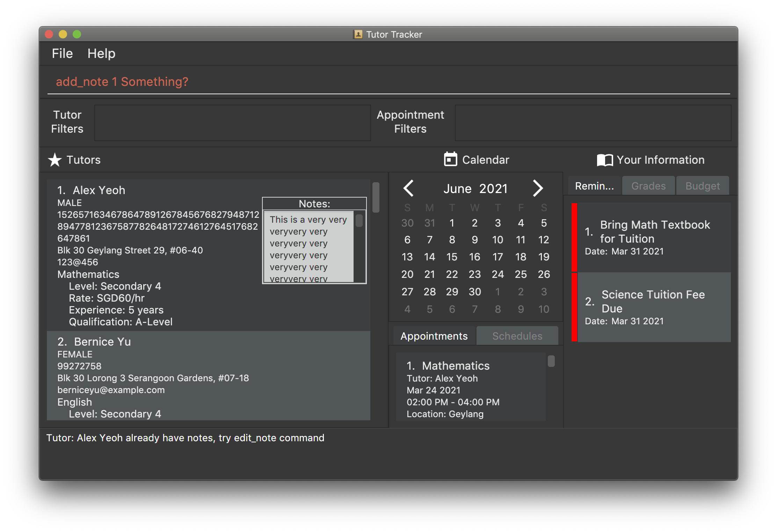
Task: Click the star icon beside Tutors
Action: [55, 160]
